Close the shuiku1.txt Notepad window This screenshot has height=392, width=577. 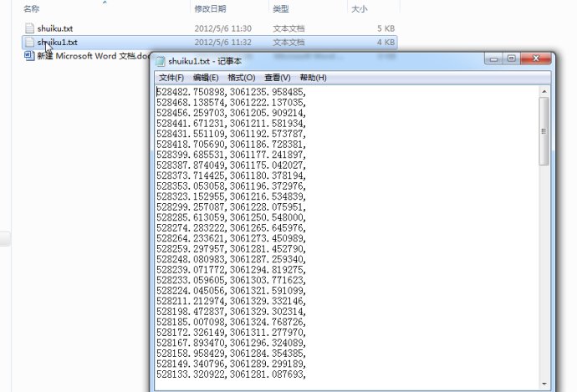click(538, 59)
